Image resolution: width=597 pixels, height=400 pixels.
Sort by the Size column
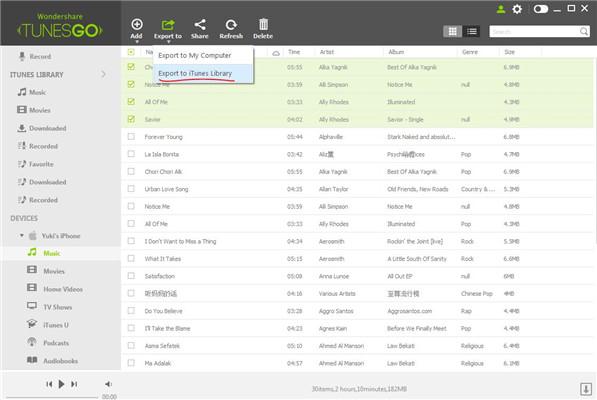tap(509, 52)
